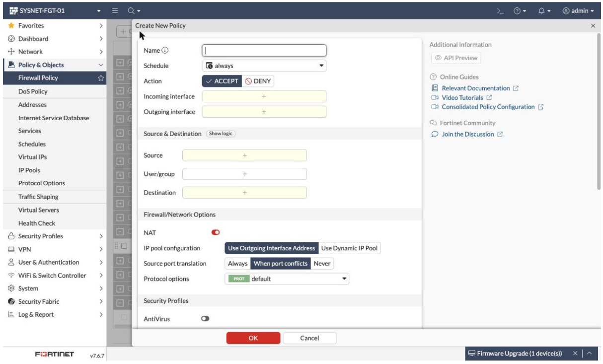Toggle the AntiVirus switch
The height and width of the screenshot is (364, 603).
point(204,319)
